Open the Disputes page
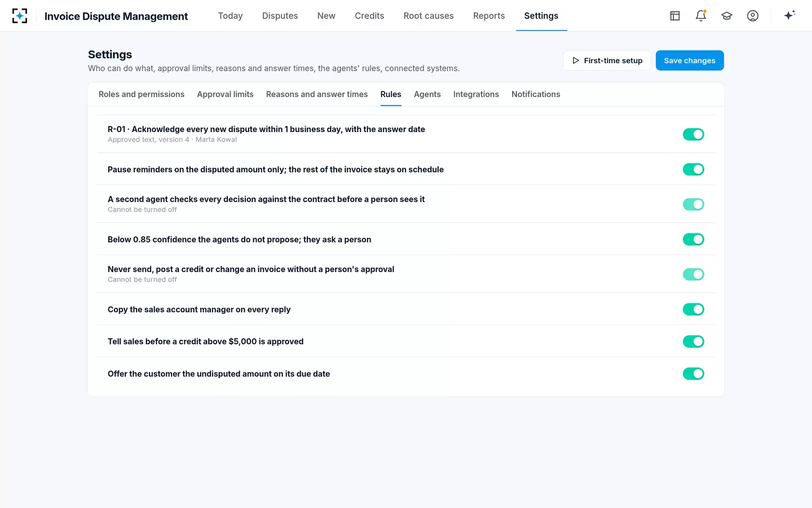Screen dimensions: 812x508 pos(280,16)
